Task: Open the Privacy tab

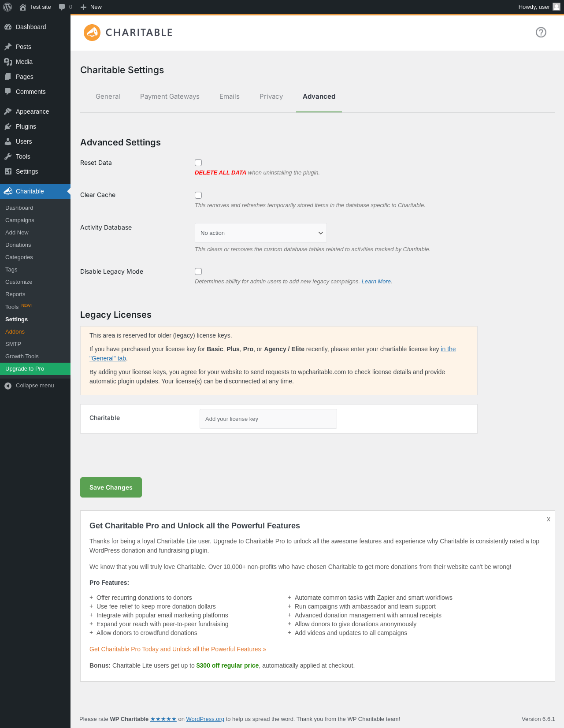Action: point(271,97)
